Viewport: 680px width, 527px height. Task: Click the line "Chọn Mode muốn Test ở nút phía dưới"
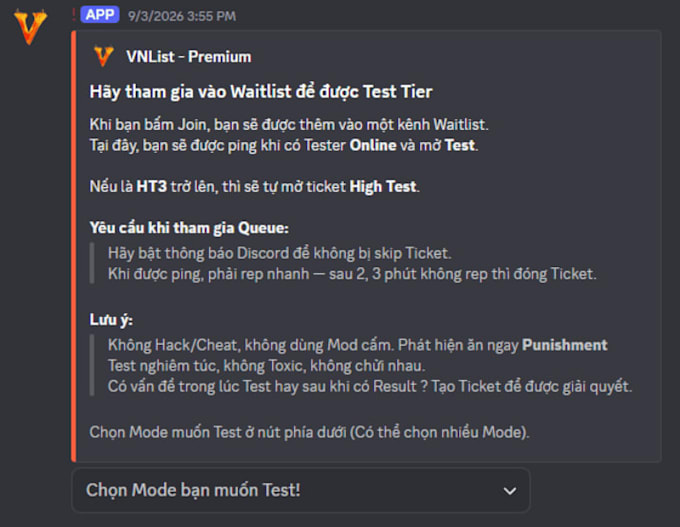309,432
